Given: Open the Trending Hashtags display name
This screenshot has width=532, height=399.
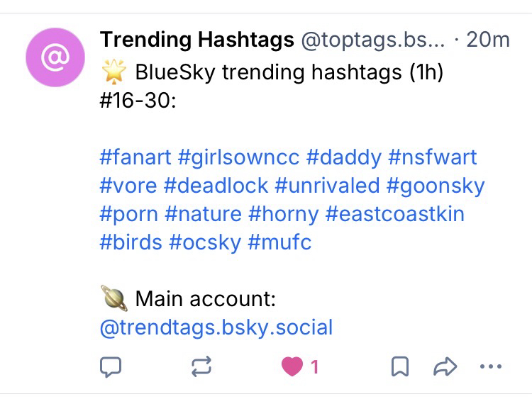Looking at the screenshot, I should [x=196, y=40].
